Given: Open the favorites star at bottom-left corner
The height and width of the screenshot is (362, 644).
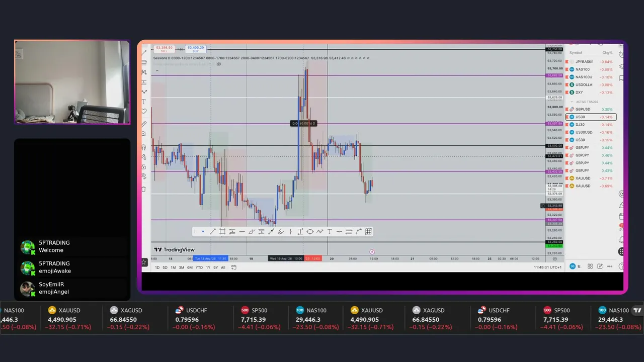Looking at the screenshot, I should click(x=144, y=261).
